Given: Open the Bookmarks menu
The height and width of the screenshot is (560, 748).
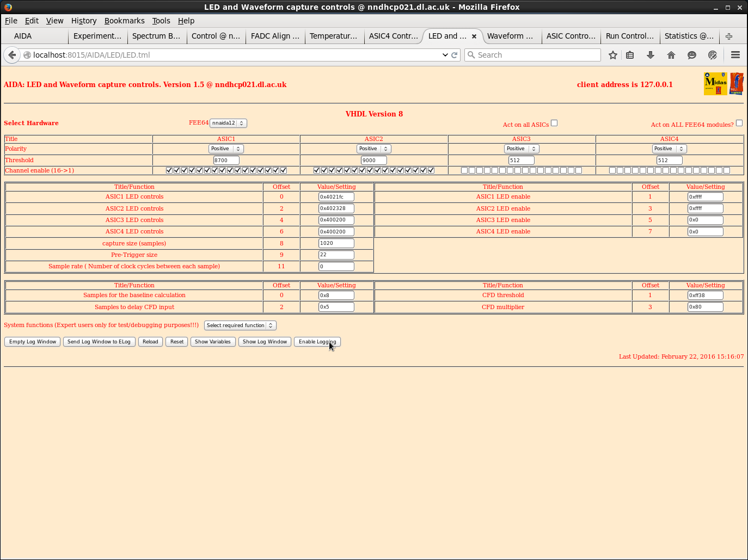Looking at the screenshot, I should tap(124, 21).
